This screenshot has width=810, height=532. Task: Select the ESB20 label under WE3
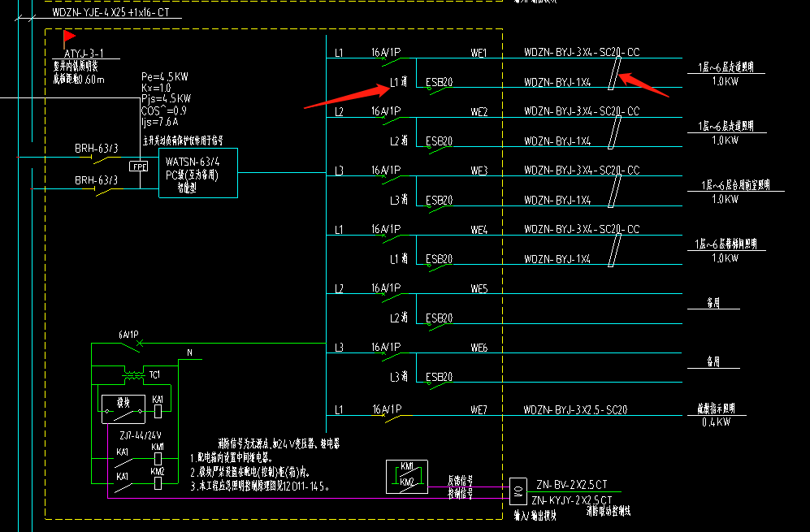coord(439,200)
